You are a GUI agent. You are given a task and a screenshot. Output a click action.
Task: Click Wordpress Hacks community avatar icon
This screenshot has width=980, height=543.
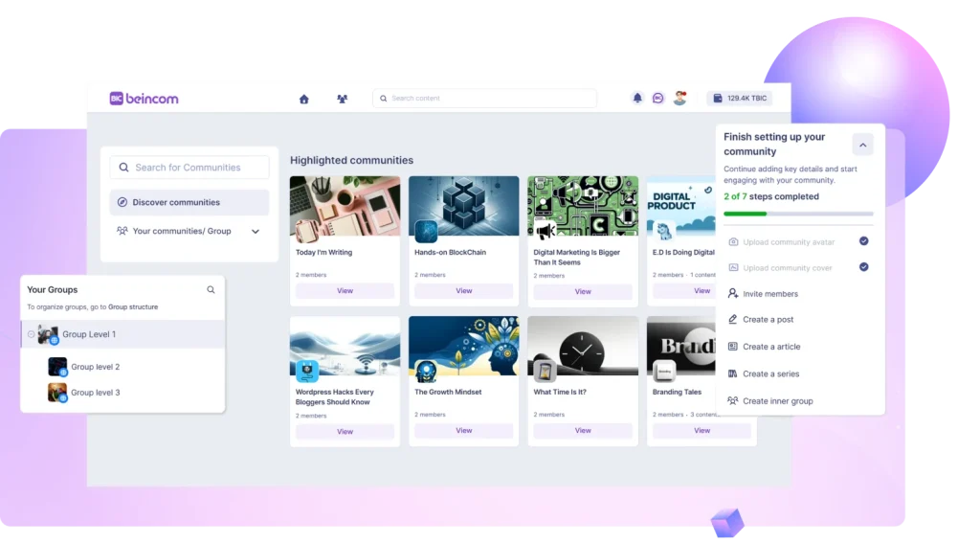click(307, 371)
